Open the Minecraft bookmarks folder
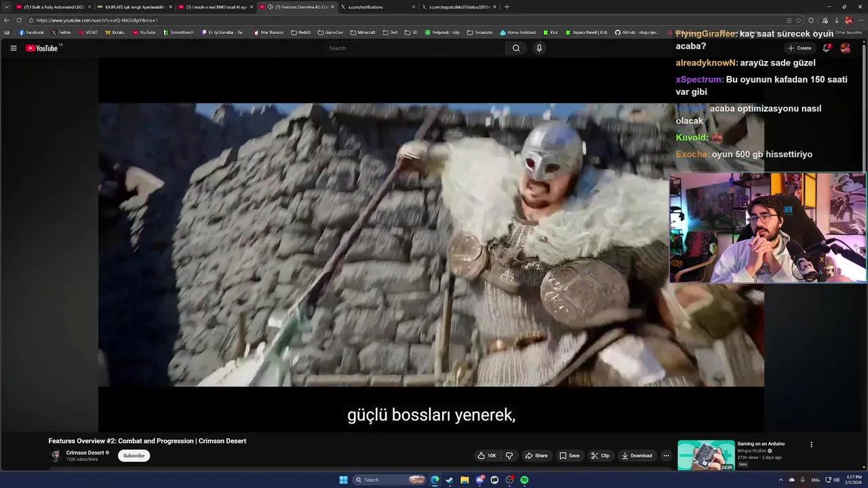 (363, 33)
